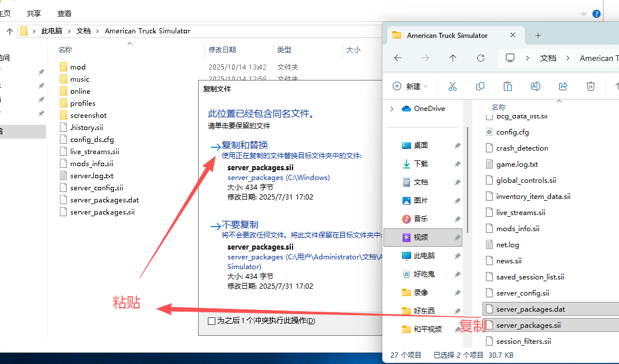
Task: Click the Share icon in toolbar
Action: point(563,86)
